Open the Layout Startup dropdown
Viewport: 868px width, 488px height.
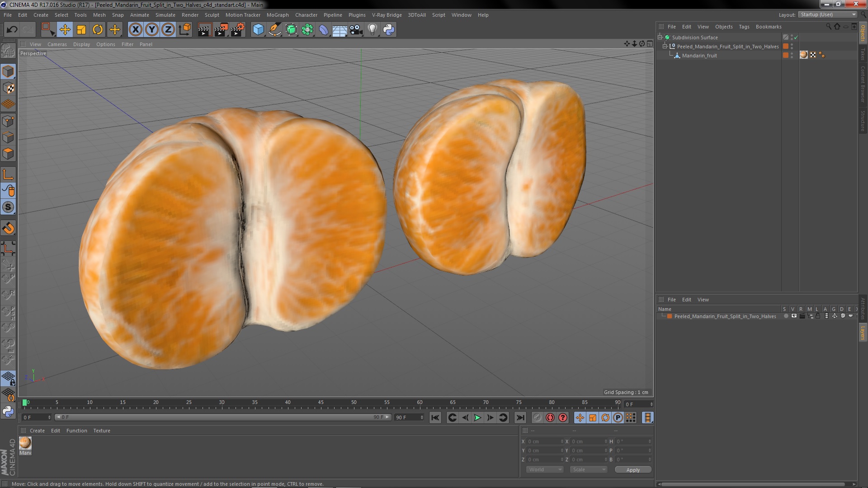coord(828,15)
